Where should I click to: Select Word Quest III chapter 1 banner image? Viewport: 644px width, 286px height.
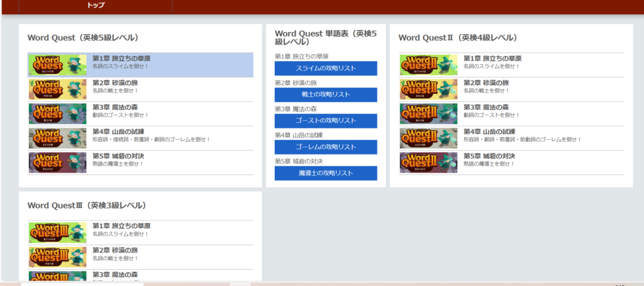click(57, 232)
